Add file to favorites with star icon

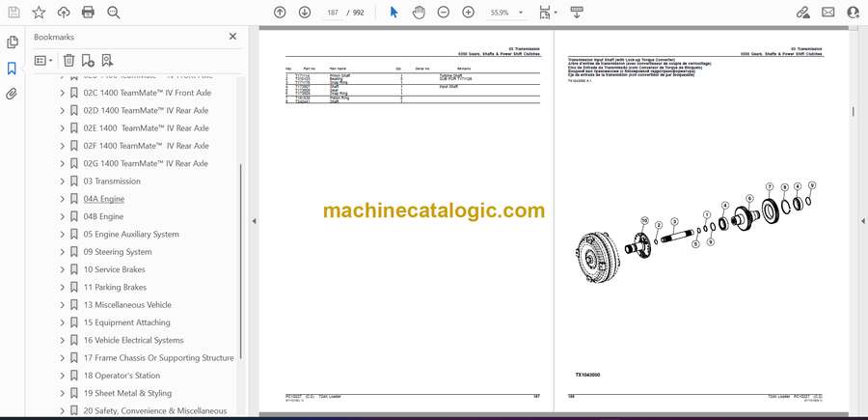39,13
